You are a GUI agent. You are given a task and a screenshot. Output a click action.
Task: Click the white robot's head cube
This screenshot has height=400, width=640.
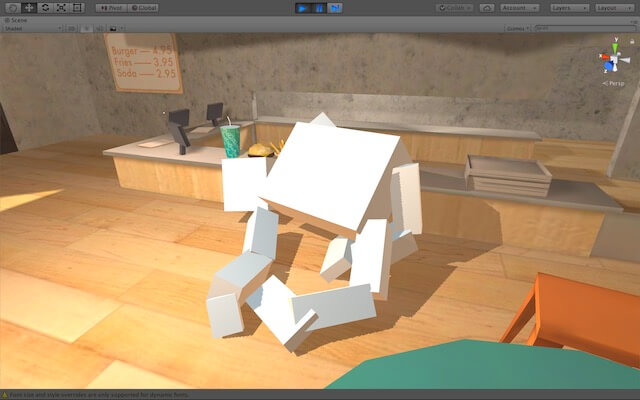(x=331, y=178)
